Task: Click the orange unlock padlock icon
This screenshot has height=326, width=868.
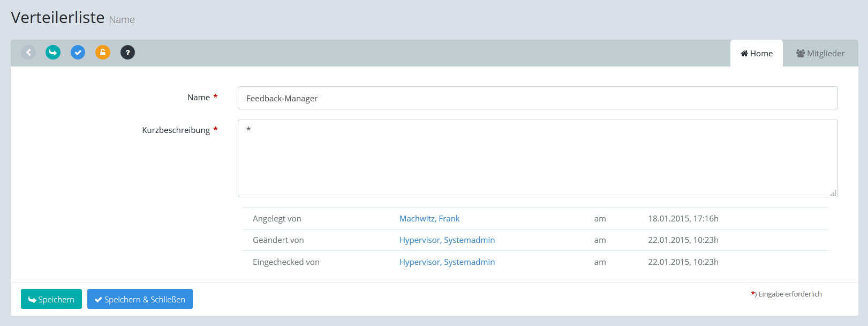Action: tap(103, 53)
